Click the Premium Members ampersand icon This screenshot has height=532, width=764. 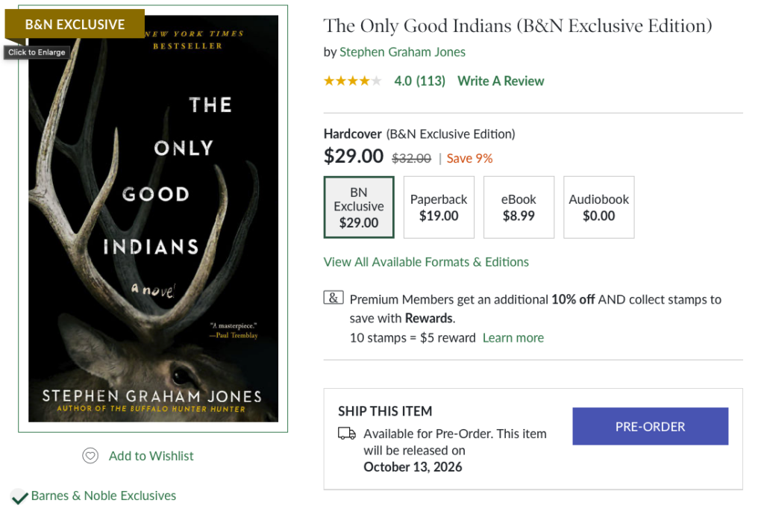pyautogui.click(x=334, y=298)
